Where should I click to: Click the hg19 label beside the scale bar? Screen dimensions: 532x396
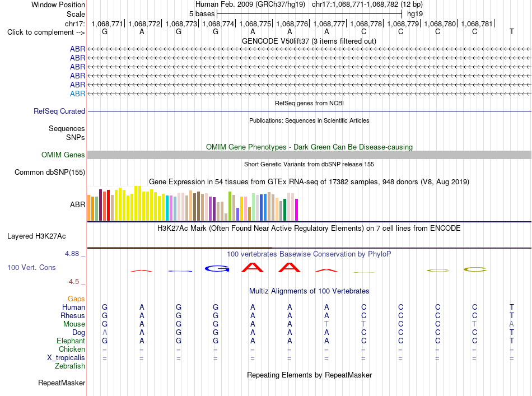415,14
